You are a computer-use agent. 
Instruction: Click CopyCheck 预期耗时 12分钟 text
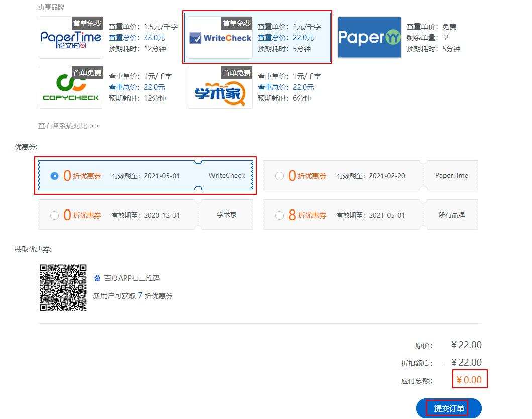tap(137, 99)
